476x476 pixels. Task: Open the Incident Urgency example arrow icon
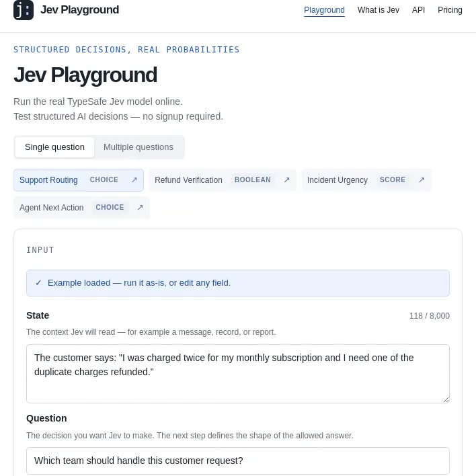(422, 180)
